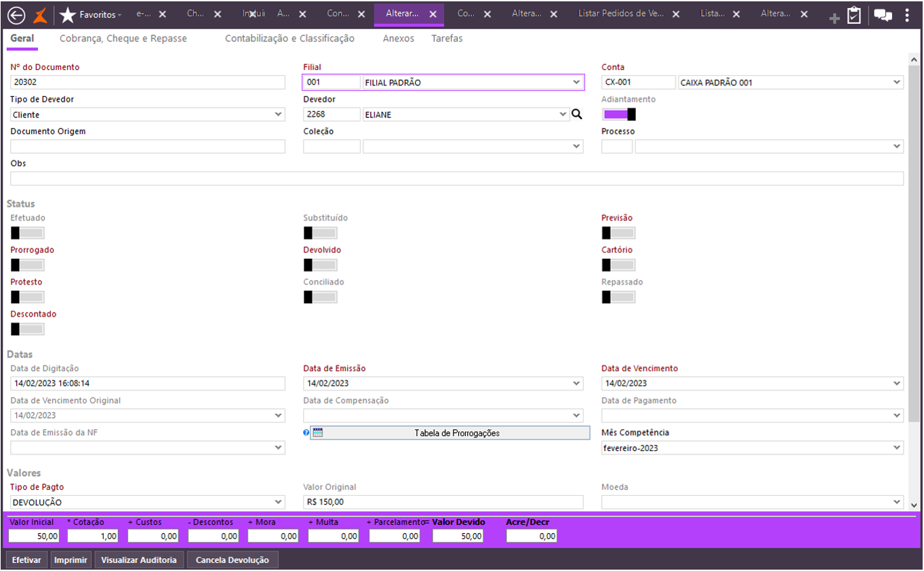Toggle the Cartório switch
This screenshot has width=924, height=571.
point(619,264)
